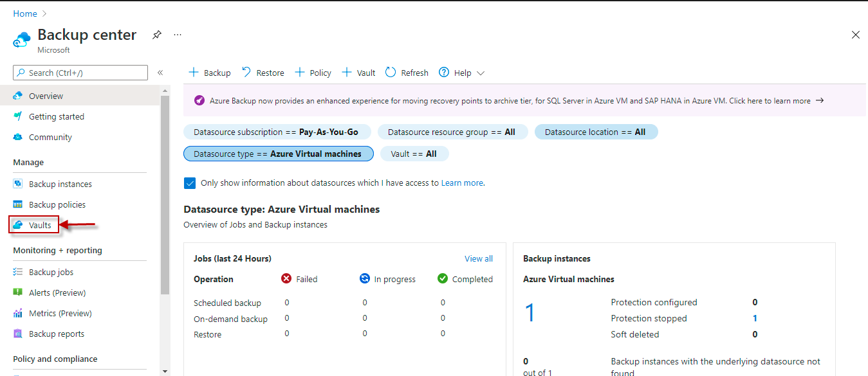Click the In progress status icon

click(365, 278)
